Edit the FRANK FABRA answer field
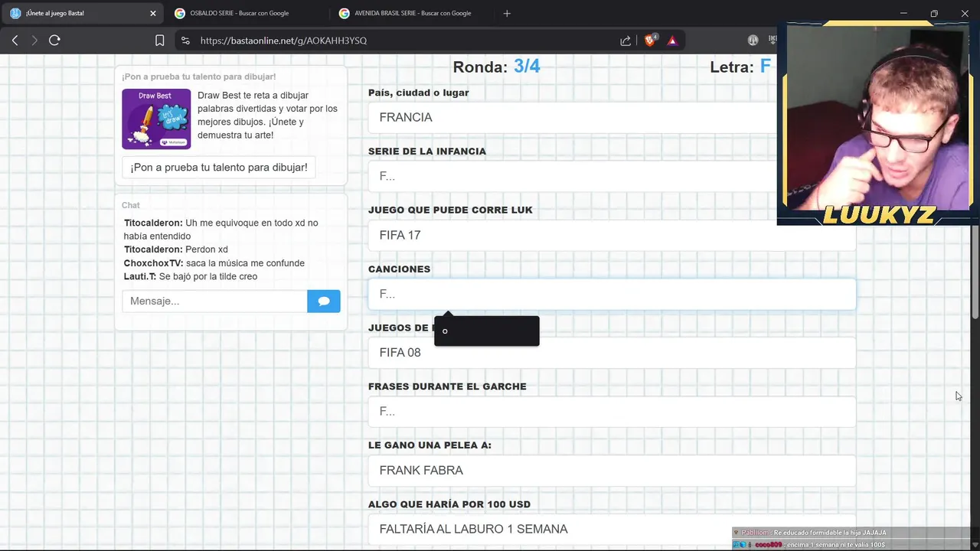Image resolution: width=980 pixels, height=551 pixels. (612, 471)
